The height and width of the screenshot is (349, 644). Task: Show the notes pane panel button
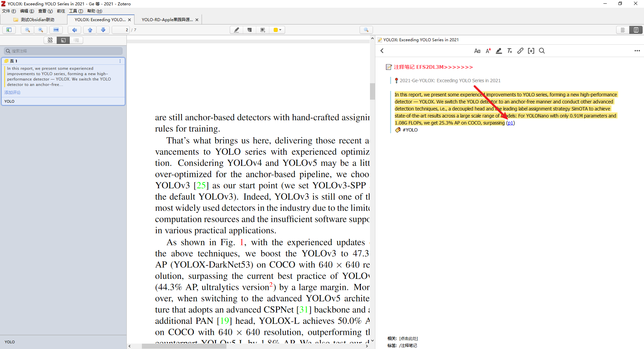tap(636, 30)
